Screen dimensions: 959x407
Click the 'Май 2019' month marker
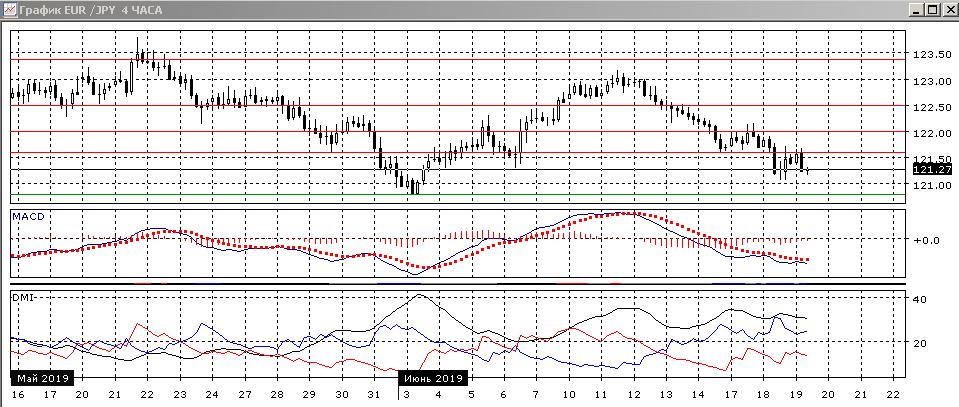pos(42,379)
